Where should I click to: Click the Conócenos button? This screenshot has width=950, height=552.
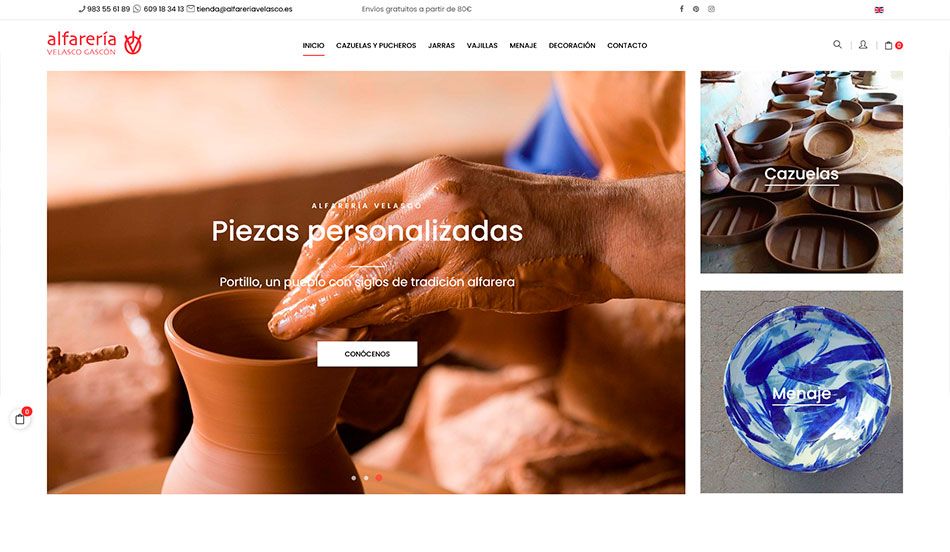click(x=367, y=354)
